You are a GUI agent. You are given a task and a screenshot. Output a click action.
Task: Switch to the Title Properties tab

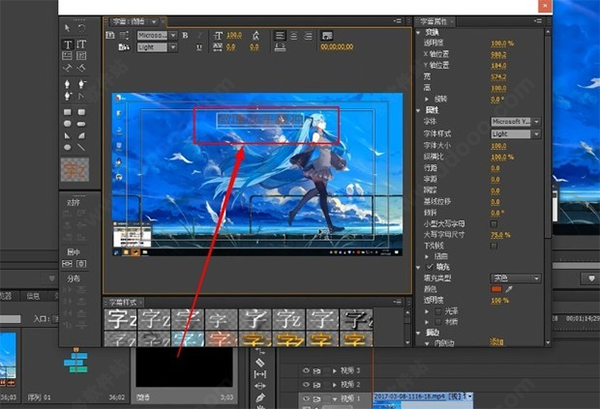tap(434, 21)
